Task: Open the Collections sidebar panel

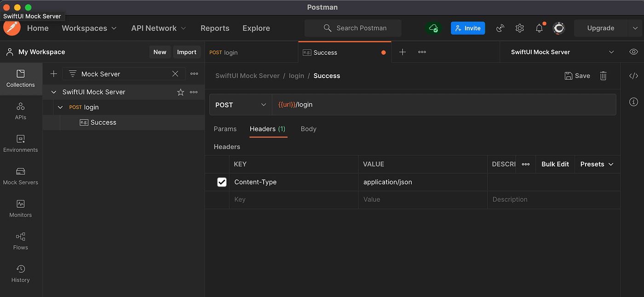Action: (x=21, y=79)
